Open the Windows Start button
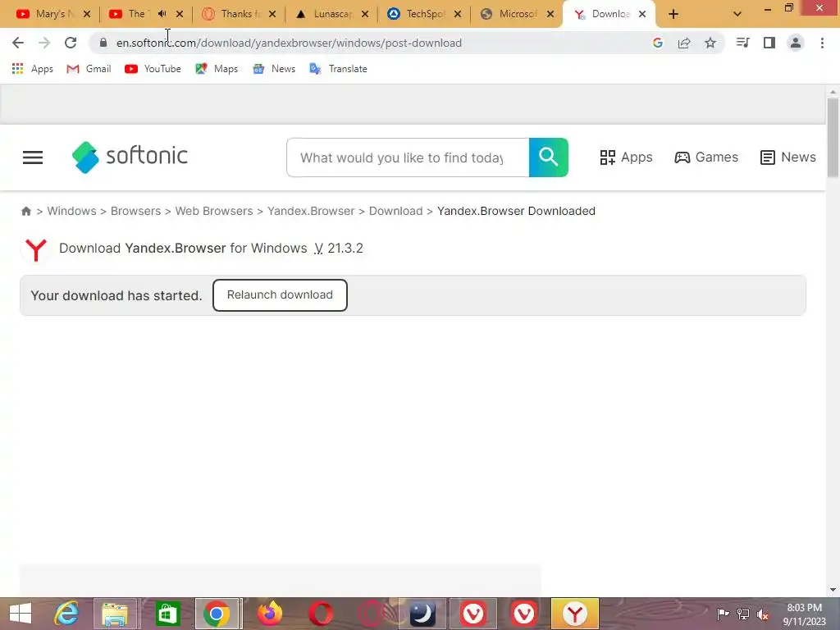 coord(21,614)
